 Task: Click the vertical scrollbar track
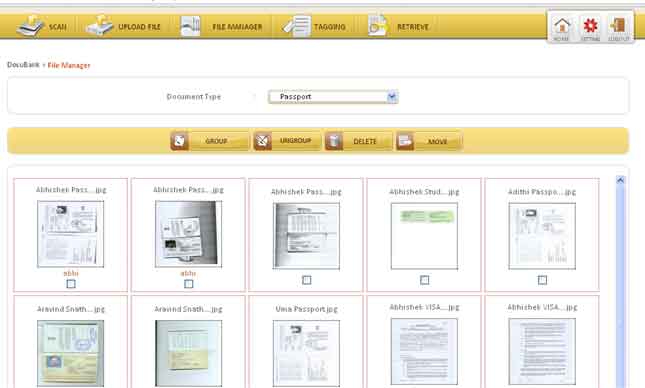pos(620,286)
